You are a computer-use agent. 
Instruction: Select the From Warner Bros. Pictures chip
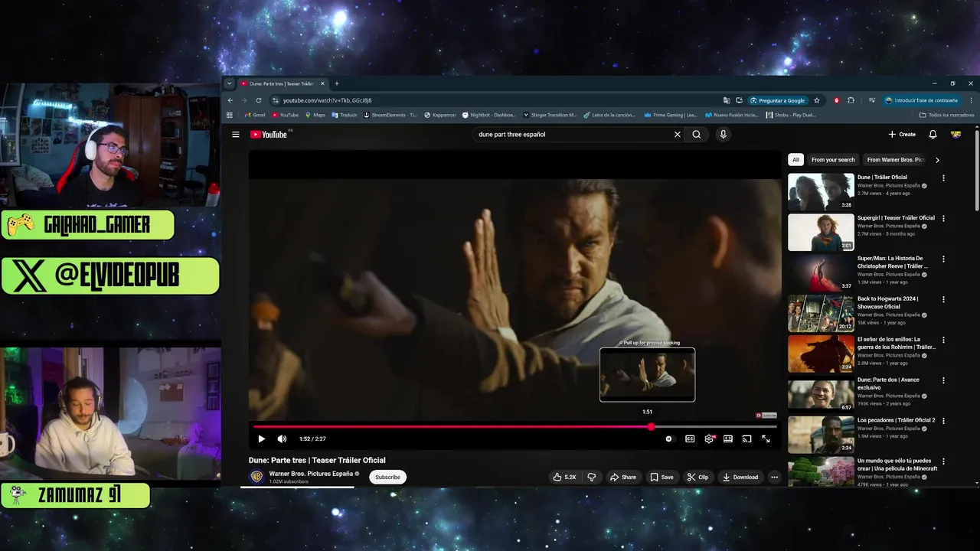click(x=896, y=160)
